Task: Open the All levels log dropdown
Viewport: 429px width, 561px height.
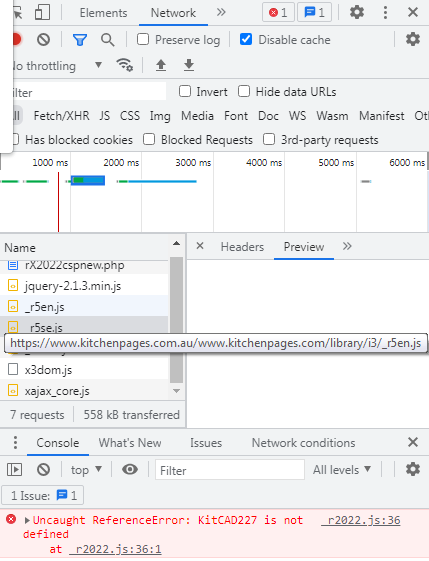Action: point(342,469)
